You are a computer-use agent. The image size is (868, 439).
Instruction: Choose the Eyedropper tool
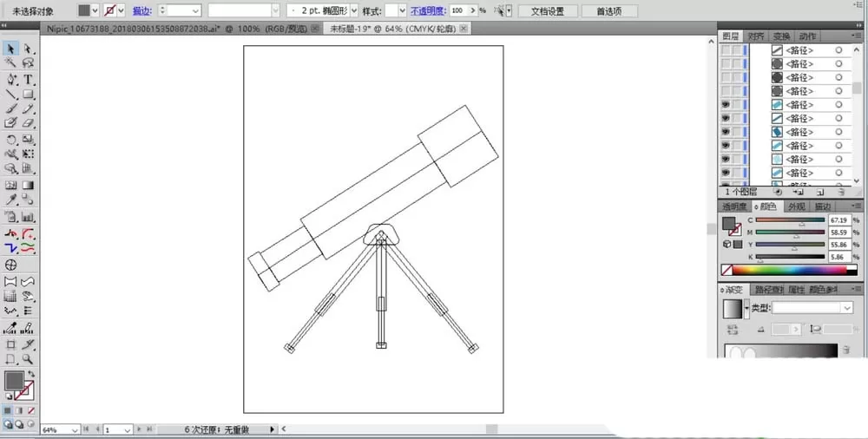tap(10, 200)
